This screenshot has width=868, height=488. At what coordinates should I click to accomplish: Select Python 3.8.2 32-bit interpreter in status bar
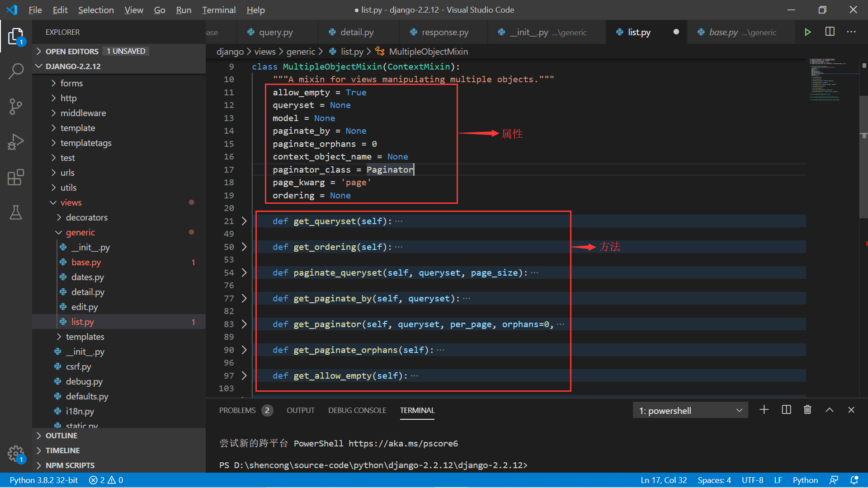click(44, 480)
